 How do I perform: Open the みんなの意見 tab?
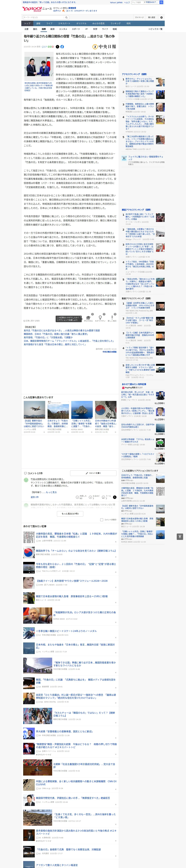click(x=98, y=24)
